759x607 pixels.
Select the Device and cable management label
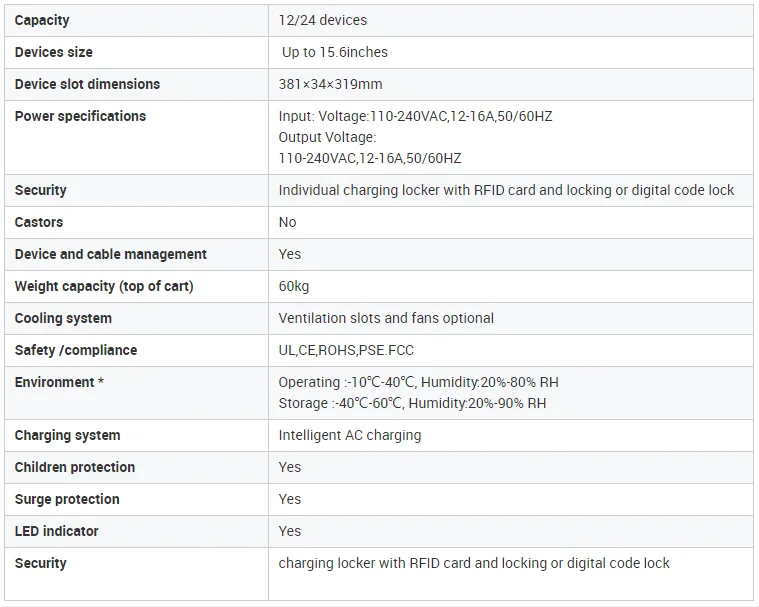pos(111,254)
